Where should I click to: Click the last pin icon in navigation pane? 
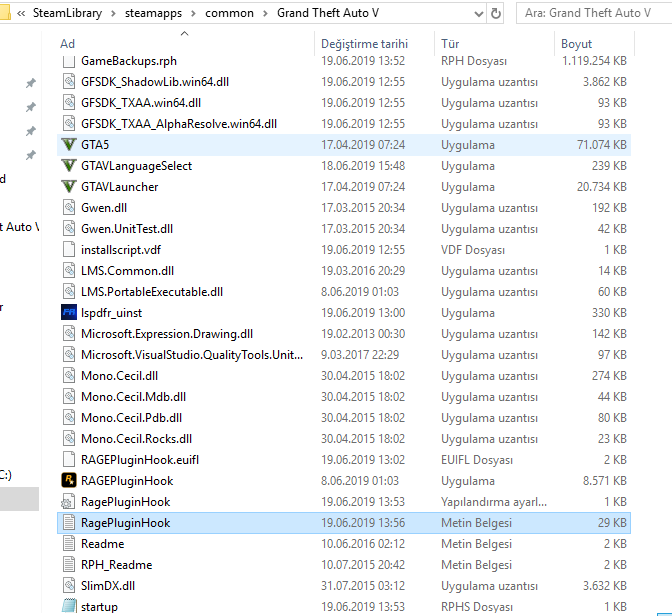pyautogui.click(x=31, y=155)
